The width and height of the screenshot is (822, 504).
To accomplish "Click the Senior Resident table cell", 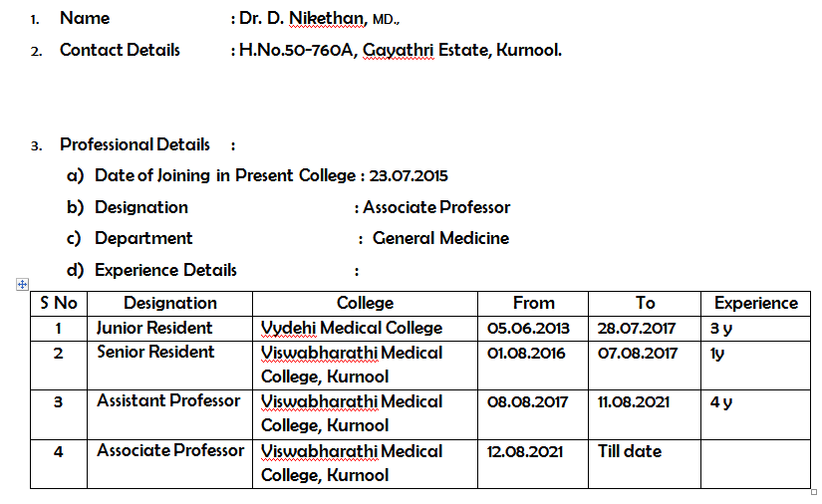I will point(169,366).
